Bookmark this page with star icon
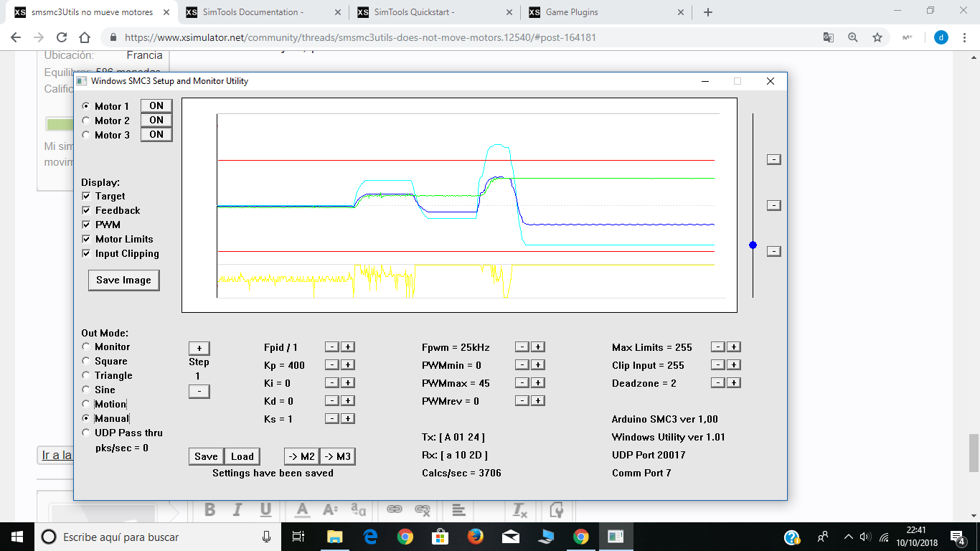The image size is (980, 551). 877,37
